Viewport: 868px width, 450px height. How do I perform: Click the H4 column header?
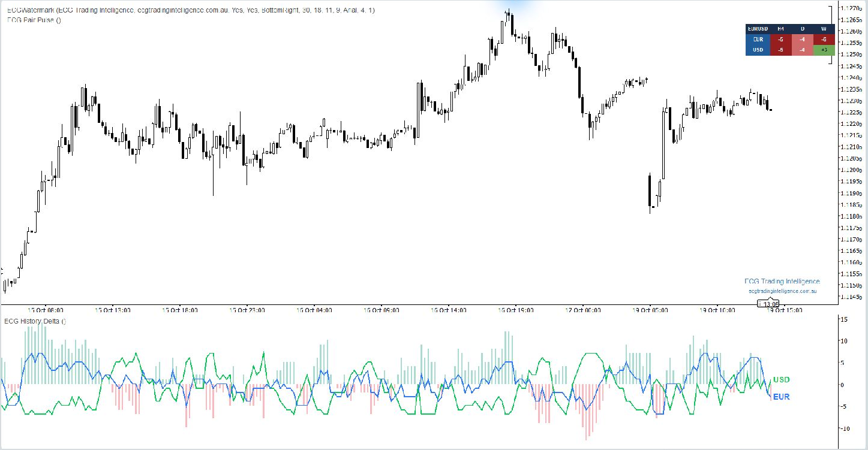[x=780, y=29]
